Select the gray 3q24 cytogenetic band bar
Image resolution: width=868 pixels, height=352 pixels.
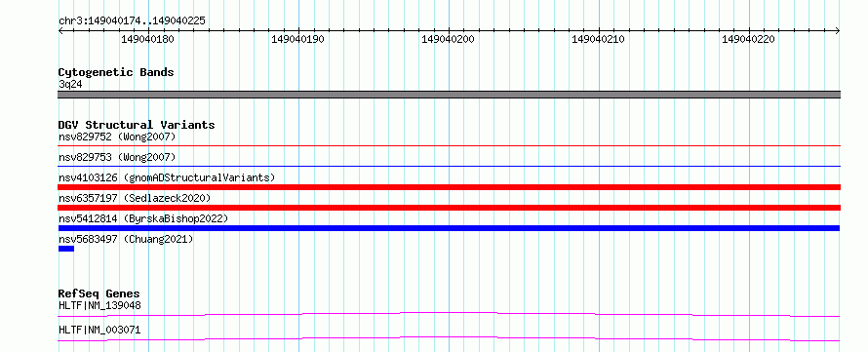tap(449, 95)
